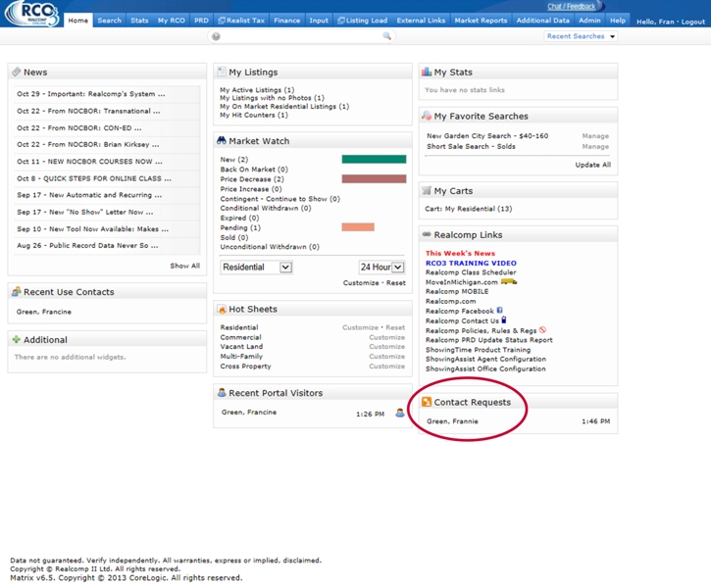This screenshot has width=711, height=588.
Task: Click the Facebook icon beside Realcomp Facebook
Action: (500, 311)
